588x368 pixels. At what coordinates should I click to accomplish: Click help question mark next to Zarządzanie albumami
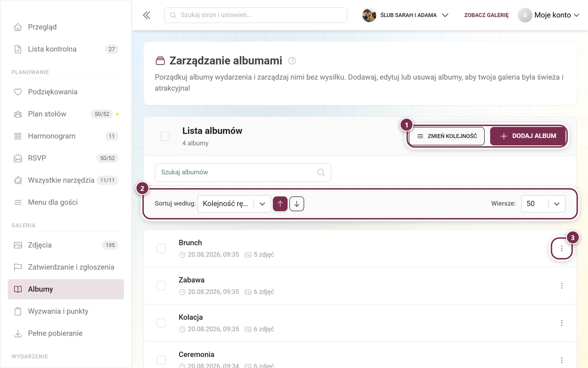pyautogui.click(x=292, y=61)
